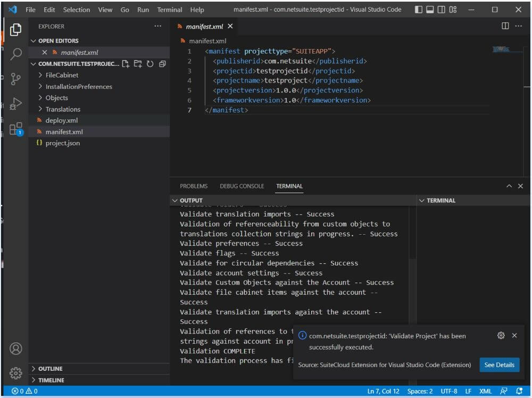Select the Terminal panel tab
Image resolution: width=532 pixels, height=398 pixels.
point(289,186)
